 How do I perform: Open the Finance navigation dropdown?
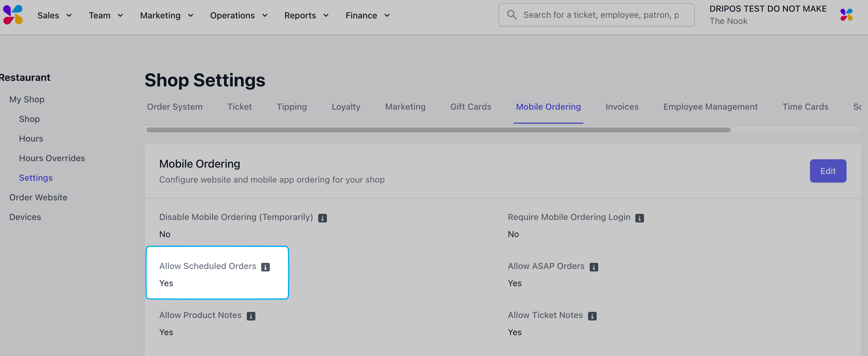[367, 16]
